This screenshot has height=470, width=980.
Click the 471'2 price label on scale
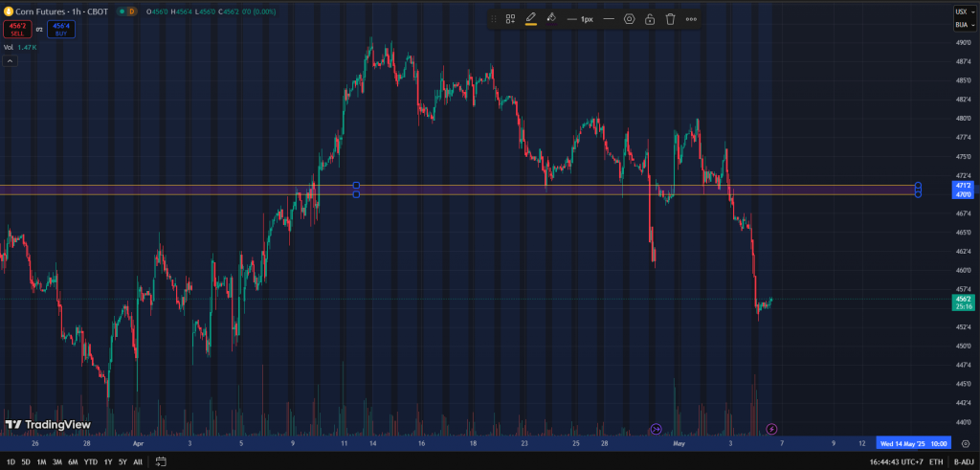(961, 186)
